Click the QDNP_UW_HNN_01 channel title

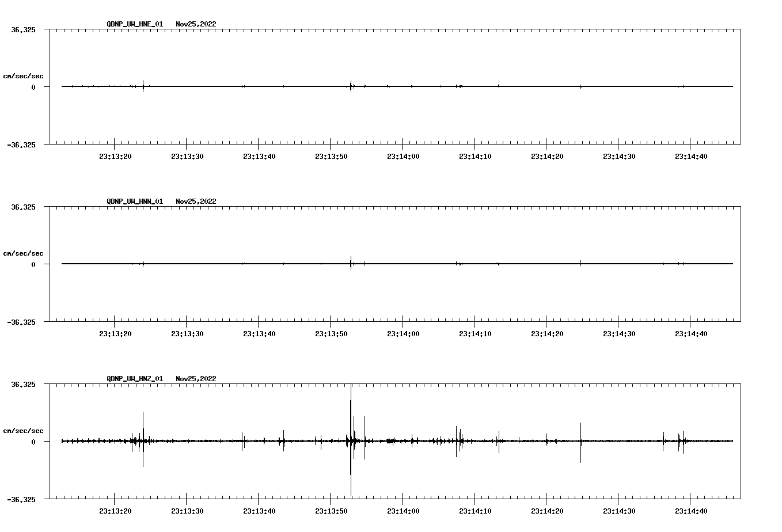click(135, 202)
